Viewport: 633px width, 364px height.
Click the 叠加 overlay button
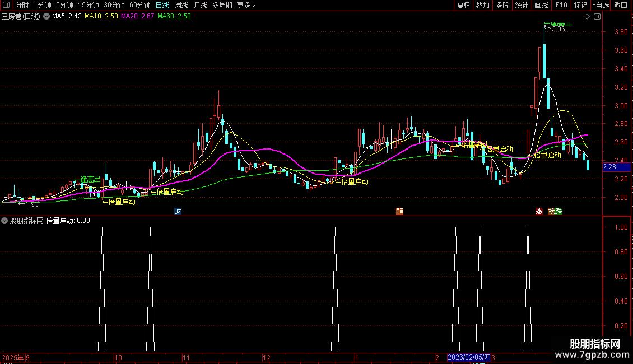tap(482, 5)
